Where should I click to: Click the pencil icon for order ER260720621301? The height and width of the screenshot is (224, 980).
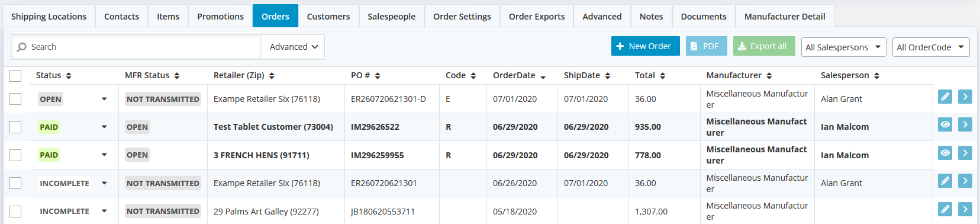(945, 181)
